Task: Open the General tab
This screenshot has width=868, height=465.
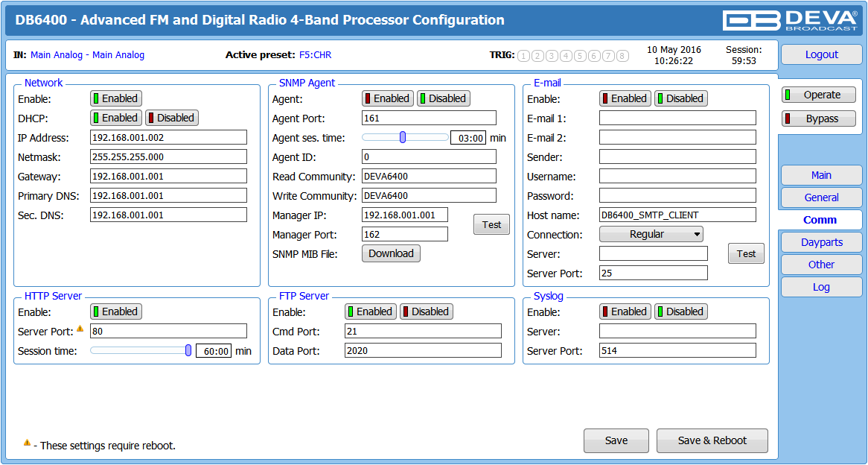Action: click(x=822, y=197)
